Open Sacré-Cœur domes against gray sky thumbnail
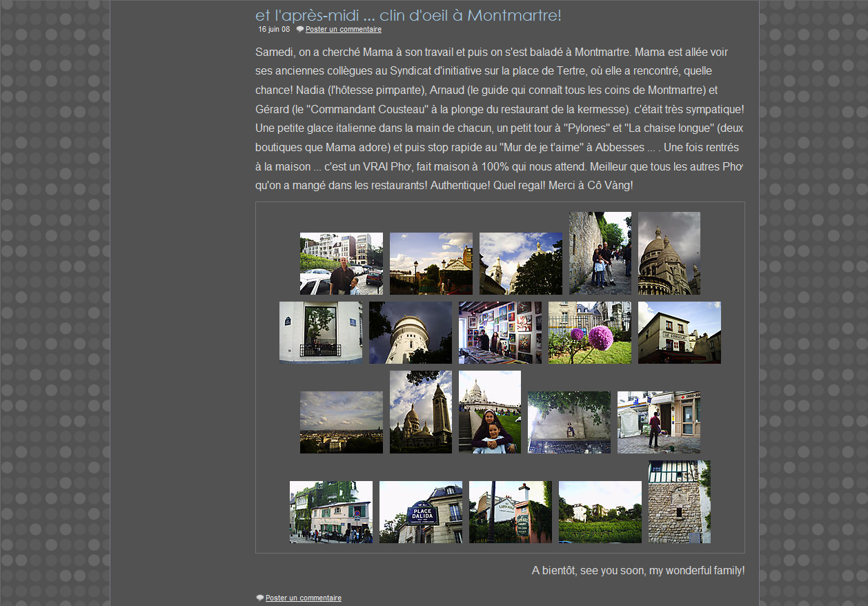This screenshot has width=868, height=606. [x=669, y=253]
